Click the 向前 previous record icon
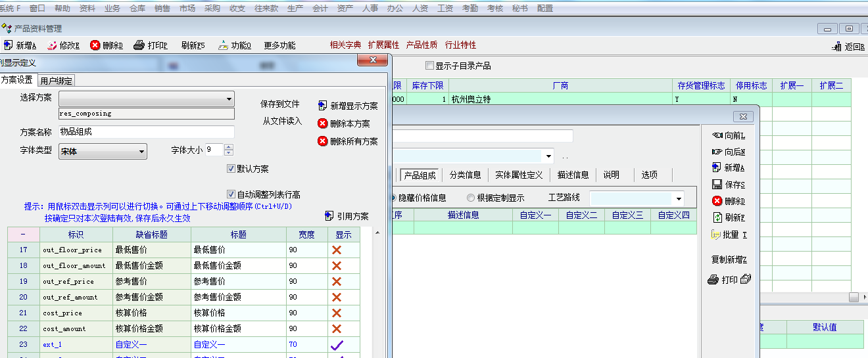The image size is (868, 358). (x=717, y=135)
